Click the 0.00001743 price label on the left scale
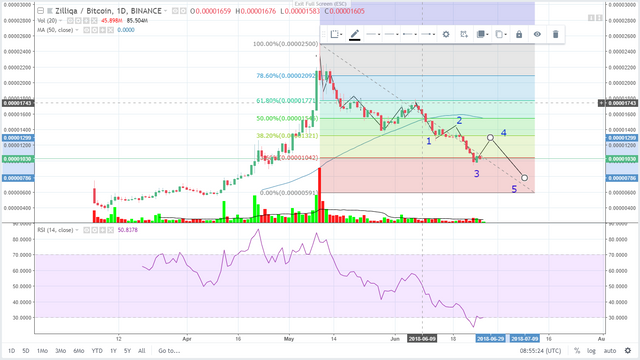The image size is (640, 360). click(x=18, y=103)
